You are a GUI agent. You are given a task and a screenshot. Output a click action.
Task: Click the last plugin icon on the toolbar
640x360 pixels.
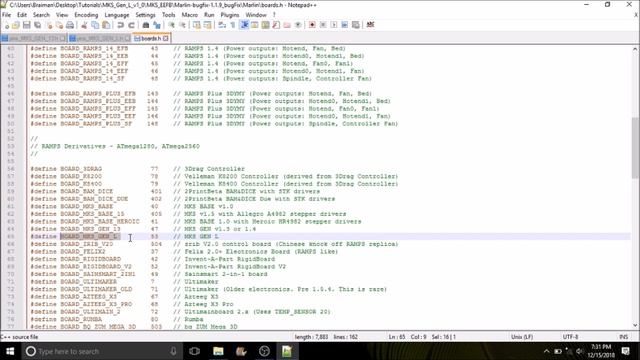click(370, 25)
